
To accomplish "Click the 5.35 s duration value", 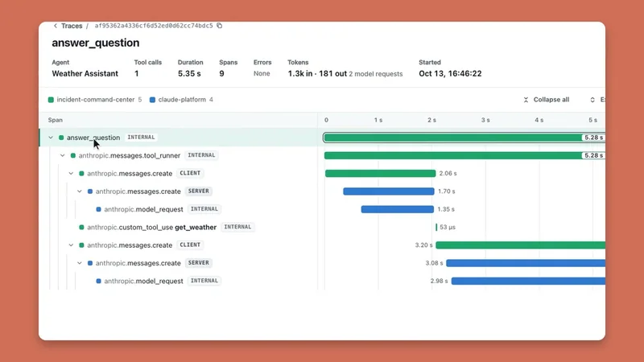I will coord(189,73).
